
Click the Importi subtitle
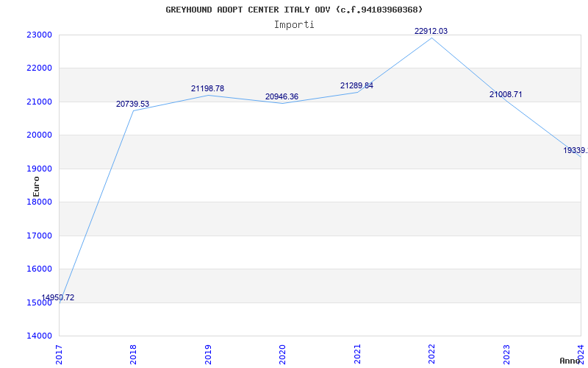pos(294,25)
